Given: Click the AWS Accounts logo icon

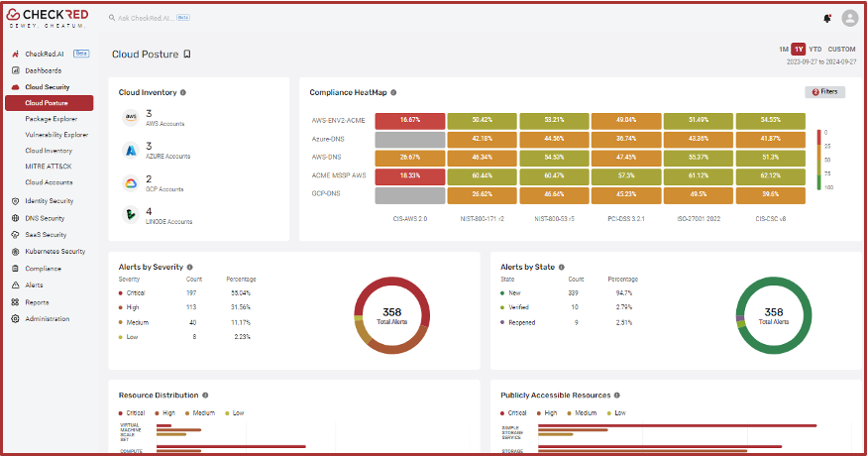Looking at the screenshot, I should click(x=130, y=118).
